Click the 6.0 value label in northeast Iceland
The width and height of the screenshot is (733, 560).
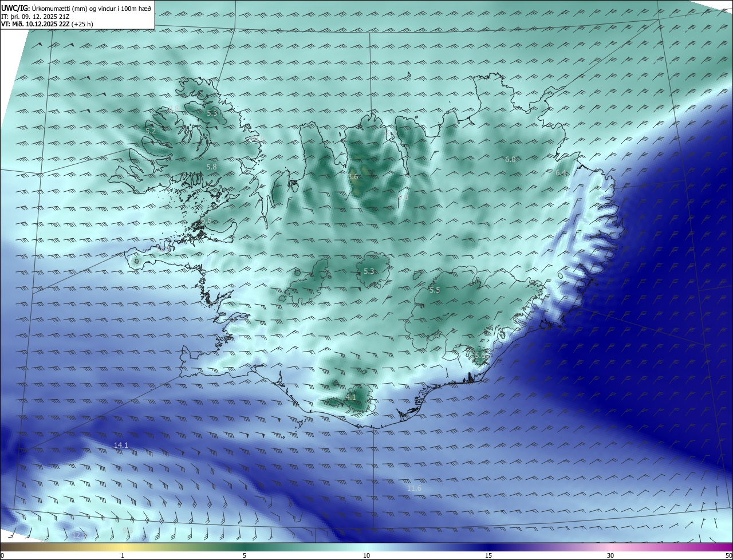pyautogui.click(x=510, y=159)
